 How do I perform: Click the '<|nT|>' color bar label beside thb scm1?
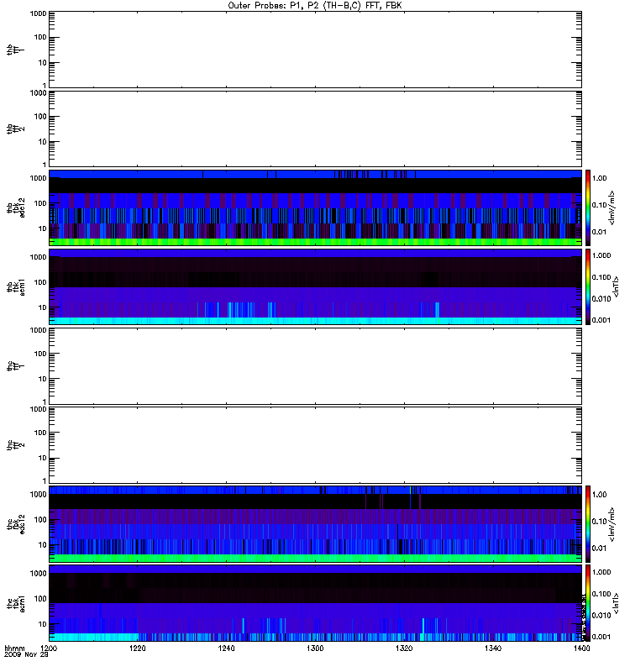[616, 287]
